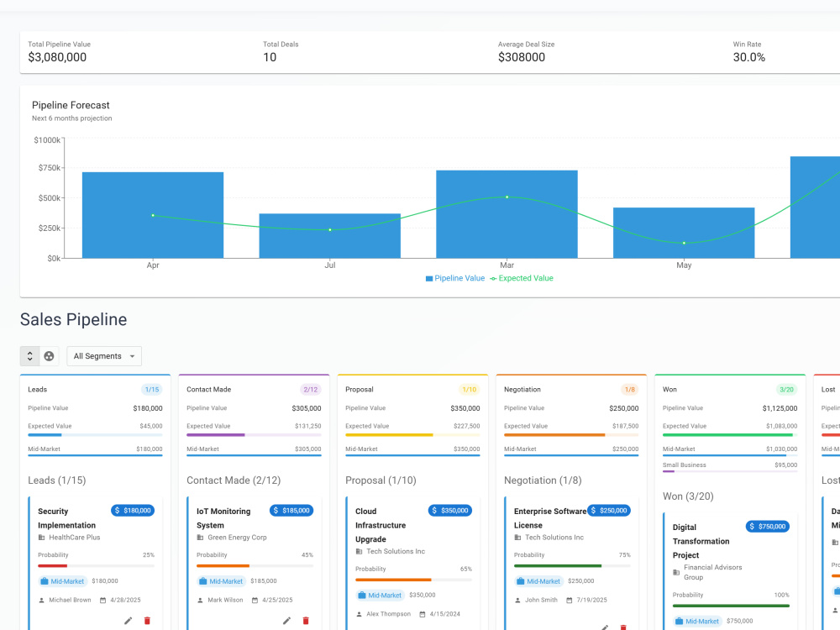Click the 1/10 count badge on Proposal
The height and width of the screenshot is (630, 840).
point(470,390)
